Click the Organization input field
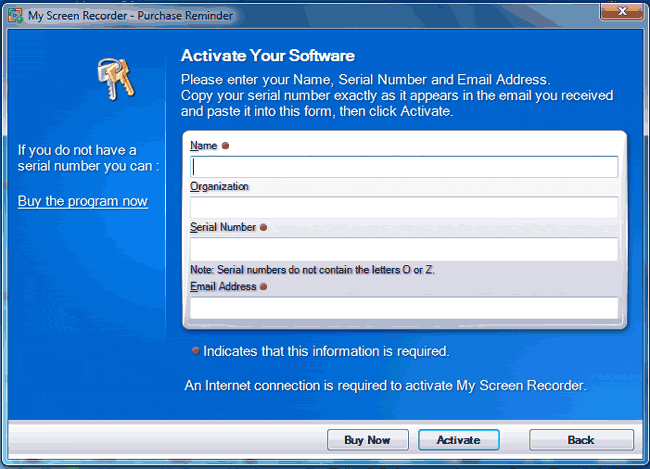 [x=404, y=207]
